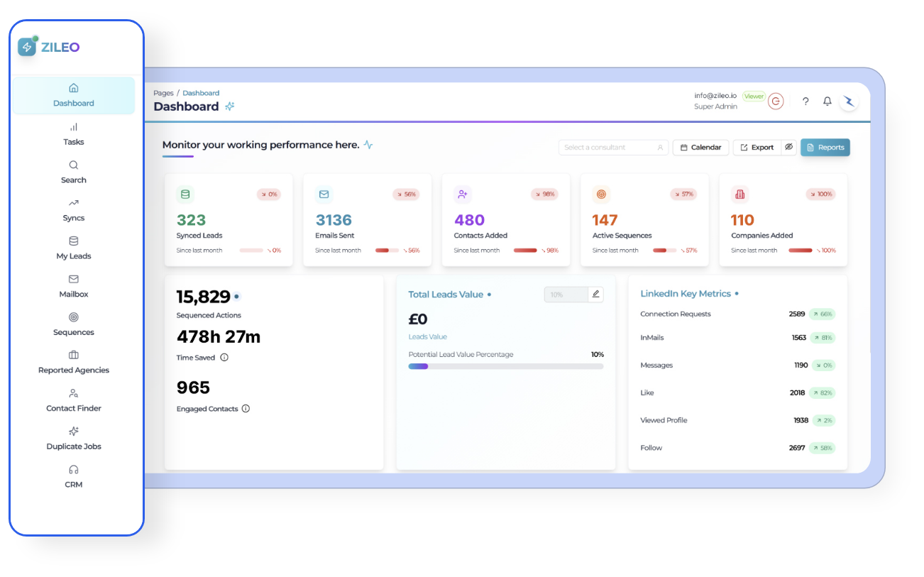Click the £0 Leads Value amount
Image resolution: width=924 pixels, height=577 pixels.
(418, 319)
